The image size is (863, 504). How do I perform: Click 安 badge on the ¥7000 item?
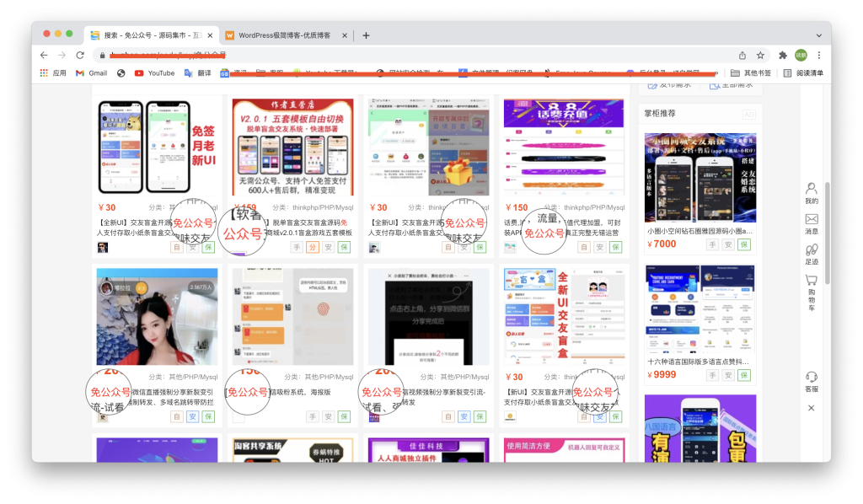pos(728,244)
